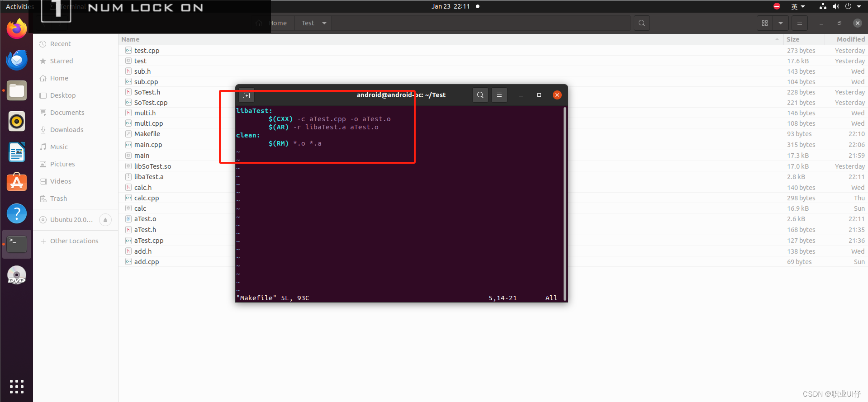Click the $(AR) command line in vim

pos(323,127)
